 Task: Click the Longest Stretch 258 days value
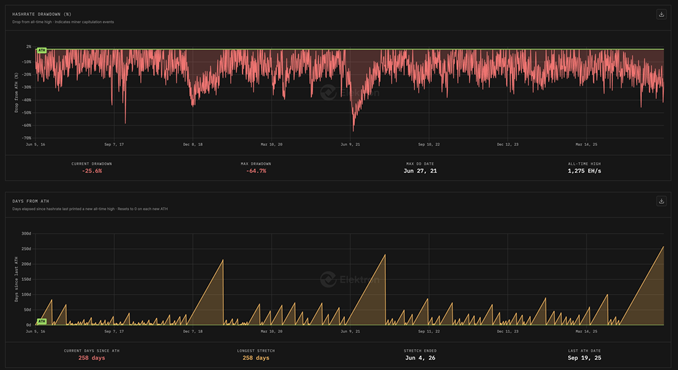(x=256, y=358)
